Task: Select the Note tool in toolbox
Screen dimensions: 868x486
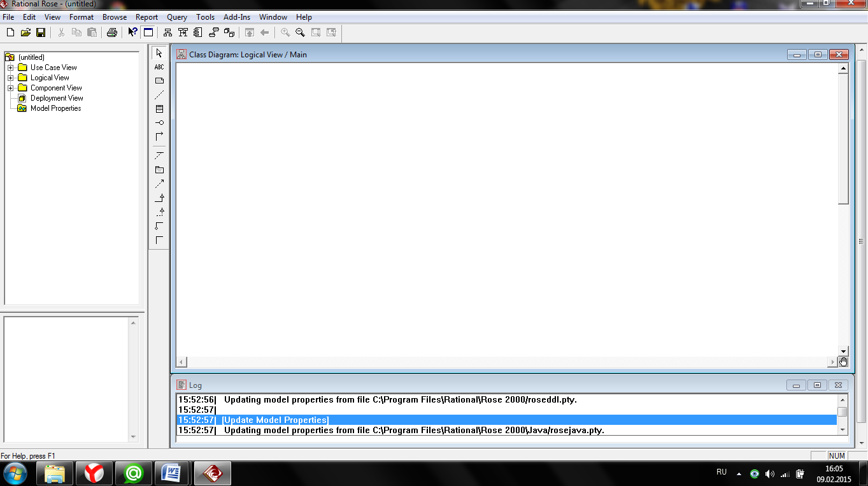Action: (159, 81)
